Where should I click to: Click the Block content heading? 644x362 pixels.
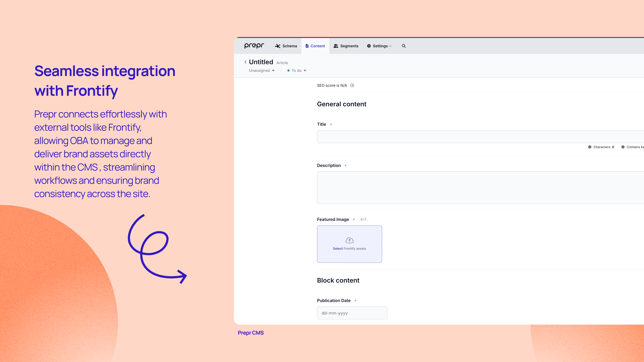click(x=338, y=280)
